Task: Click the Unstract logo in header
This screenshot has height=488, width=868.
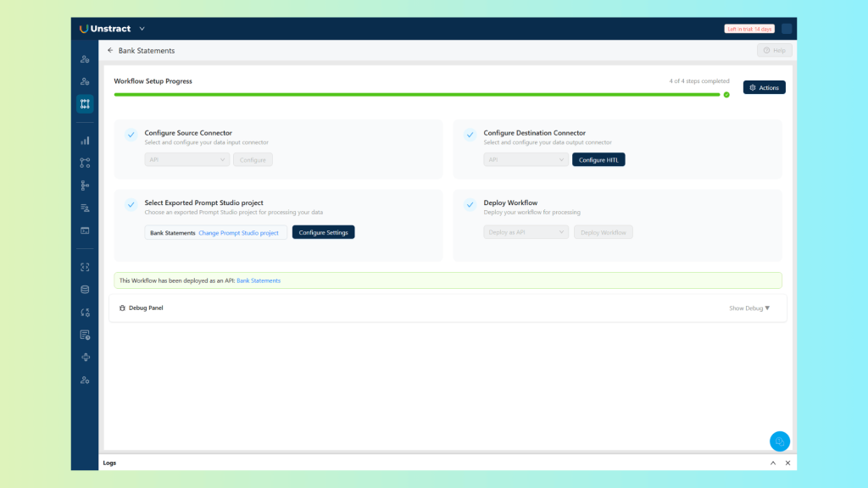Action: click(x=105, y=29)
